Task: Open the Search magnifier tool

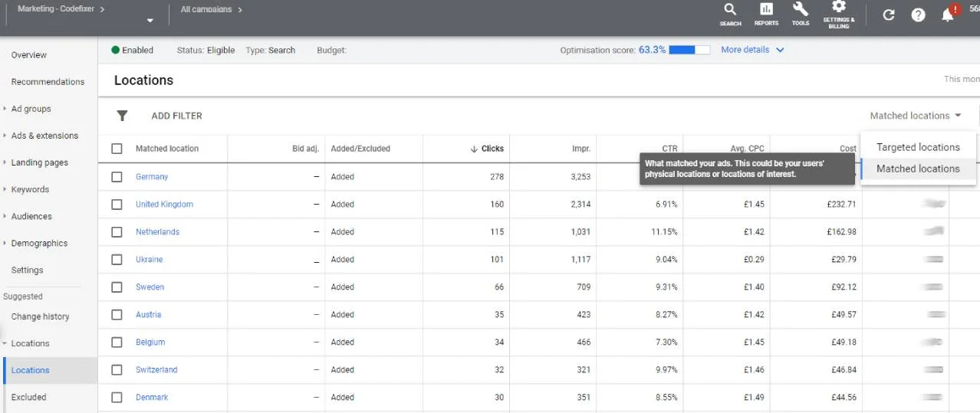Action: click(730, 12)
